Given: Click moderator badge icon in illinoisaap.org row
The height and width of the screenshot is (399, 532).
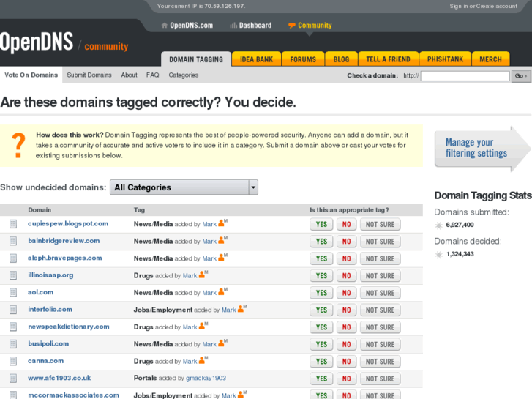Looking at the screenshot, I should point(203,274).
